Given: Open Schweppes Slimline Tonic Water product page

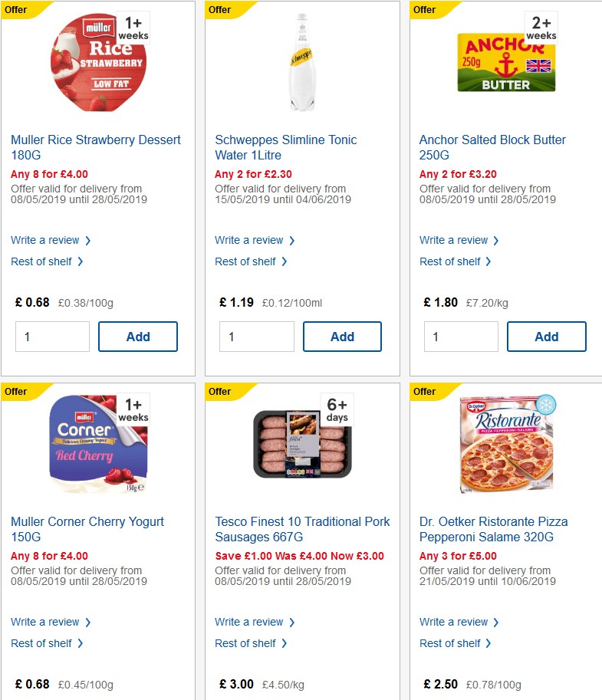Looking at the screenshot, I should (x=285, y=147).
